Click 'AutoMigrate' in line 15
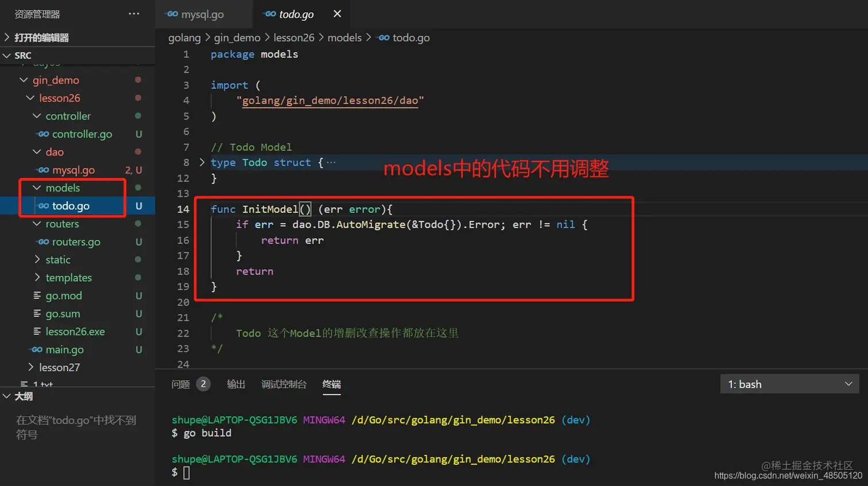868x486 pixels. coord(371,224)
